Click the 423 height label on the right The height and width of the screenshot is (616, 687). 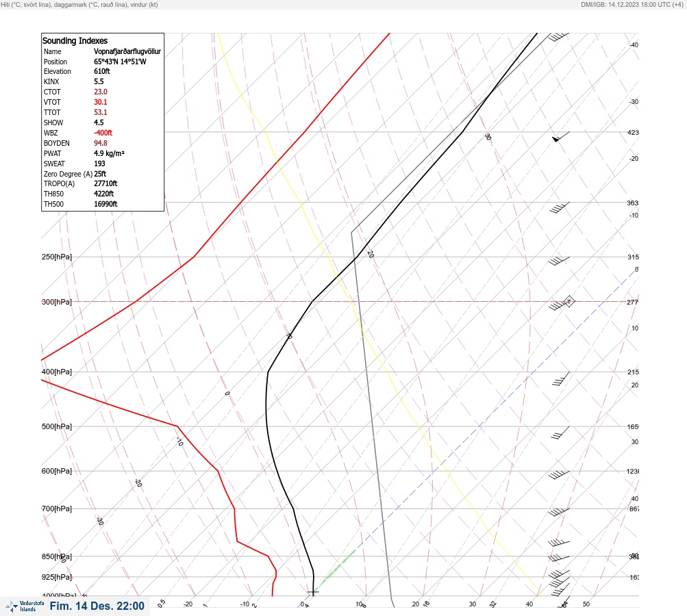pos(633,132)
